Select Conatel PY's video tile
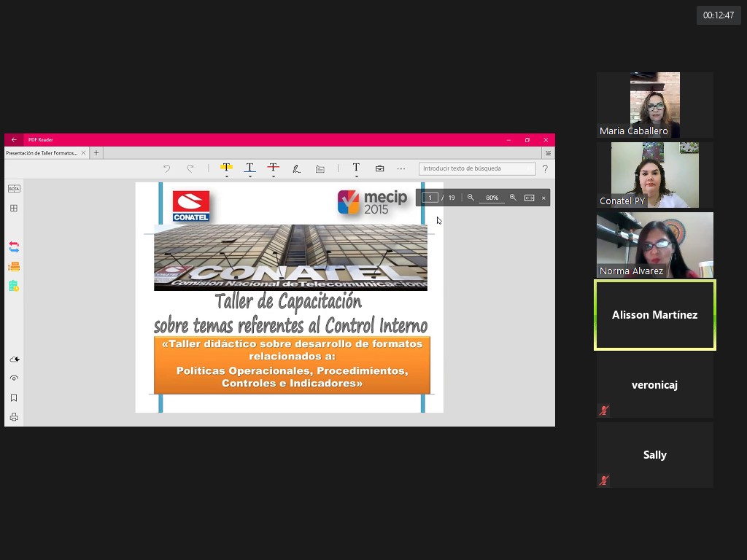Image resolution: width=747 pixels, height=560 pixels. pyautogui.click(x=655, y=175)
